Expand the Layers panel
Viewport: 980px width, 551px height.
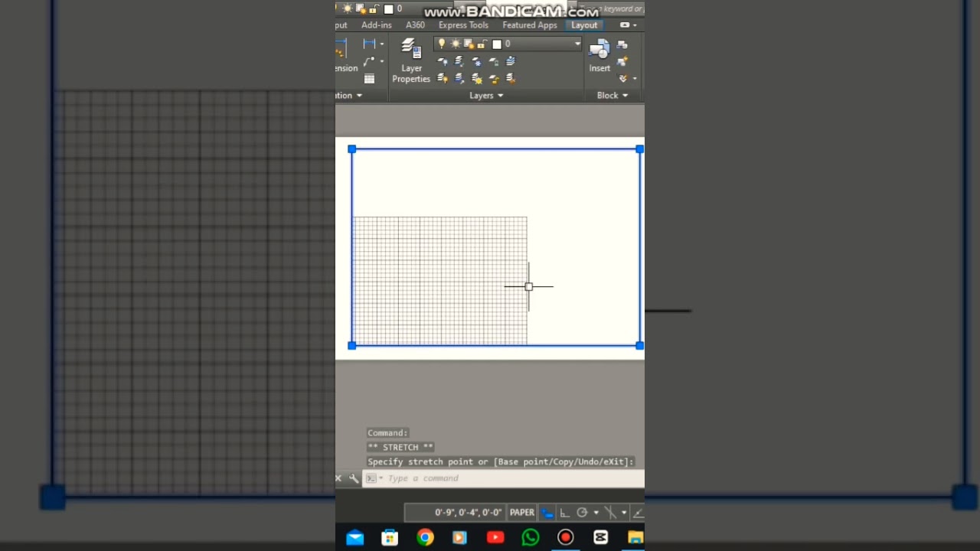pos(486,96)
